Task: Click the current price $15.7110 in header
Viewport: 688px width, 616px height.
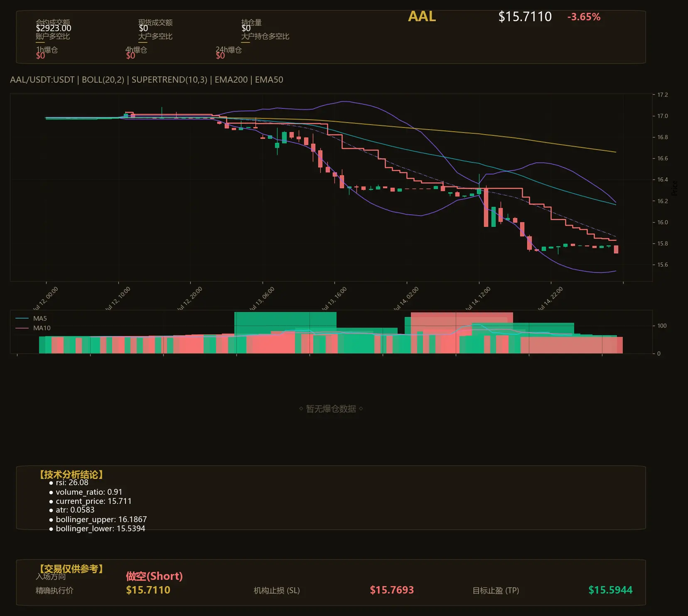Action: [525, 17]
